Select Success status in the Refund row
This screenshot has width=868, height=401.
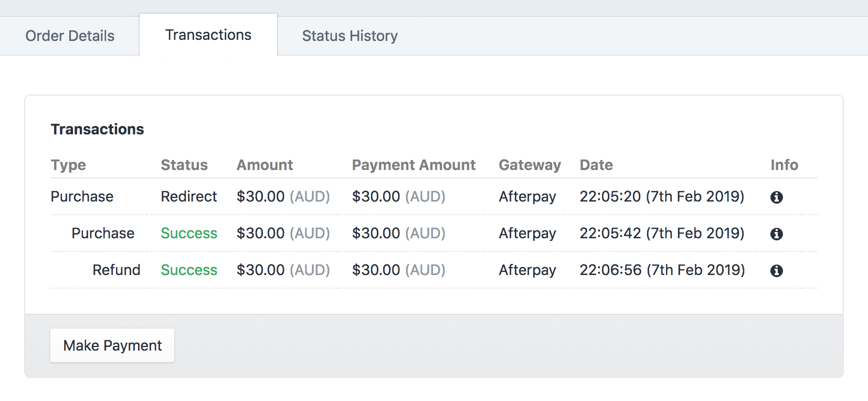tap(189, 270)
